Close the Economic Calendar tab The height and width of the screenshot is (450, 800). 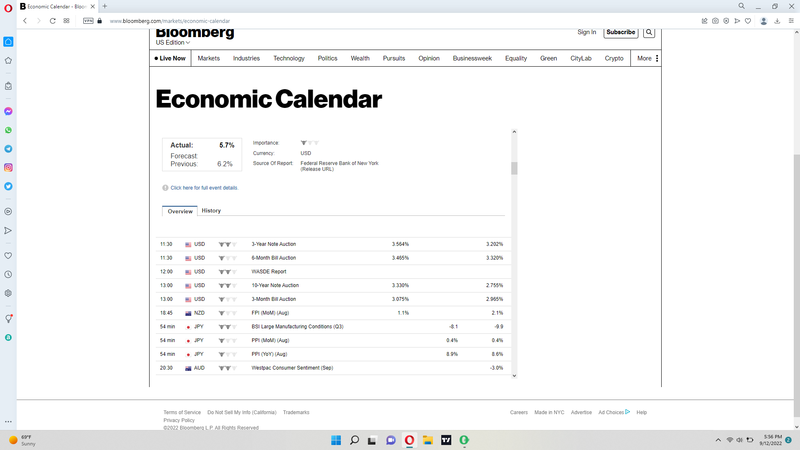pos(92,7)
